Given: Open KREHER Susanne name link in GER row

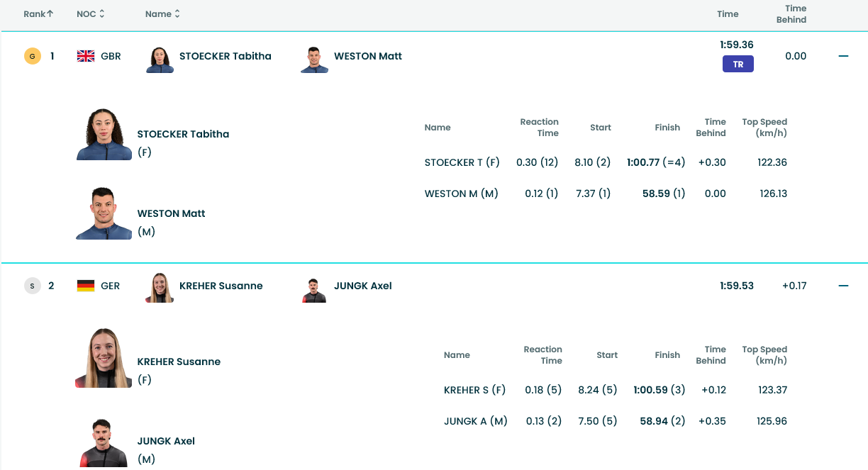Looking at the screenshot, I should 221,286.
